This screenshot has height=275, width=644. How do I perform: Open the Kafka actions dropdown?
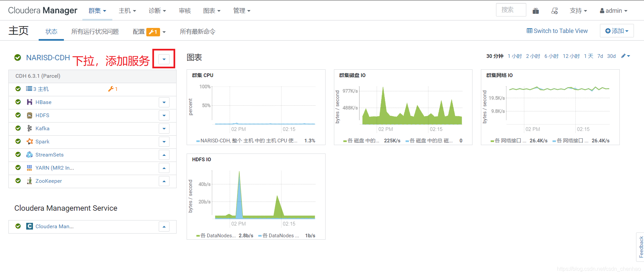pyautogui.click(x=164, y=129)
